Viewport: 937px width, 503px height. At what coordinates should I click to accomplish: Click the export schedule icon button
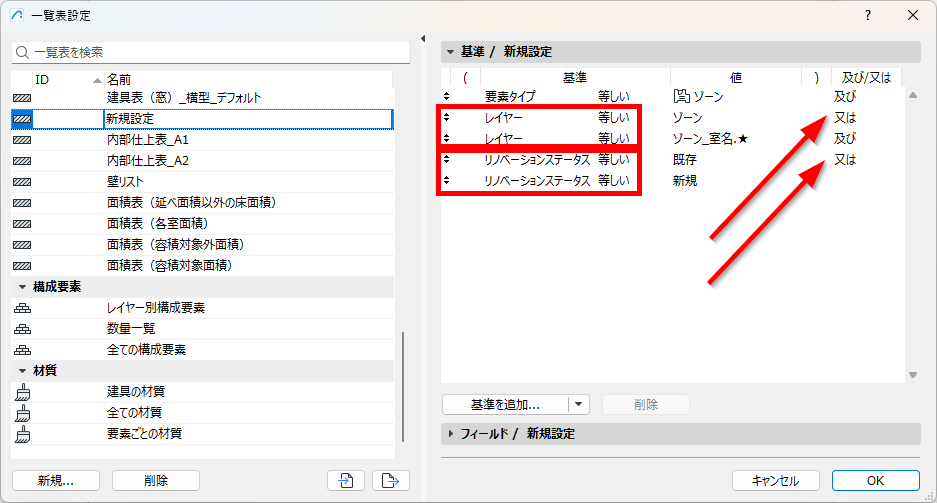click(390, 480)
